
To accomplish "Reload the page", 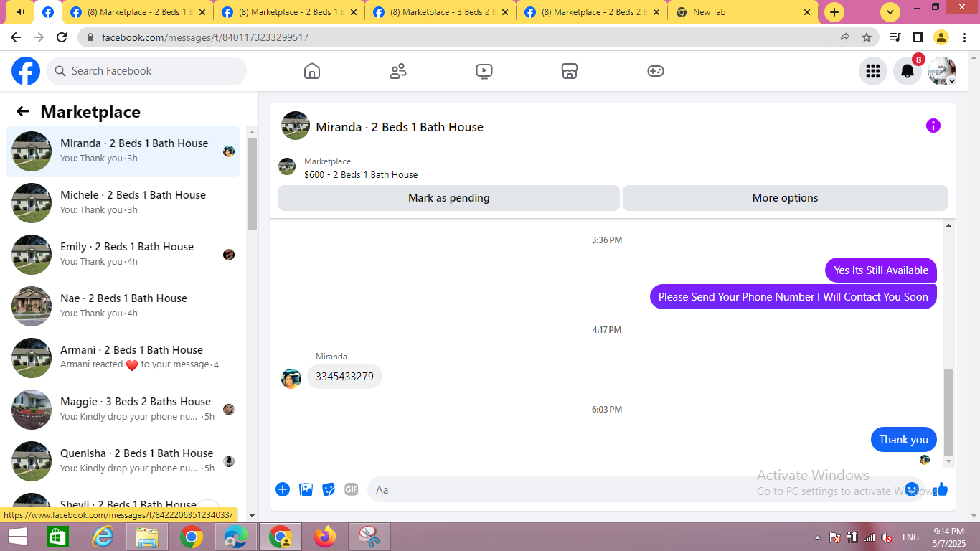I will [62, 37].
